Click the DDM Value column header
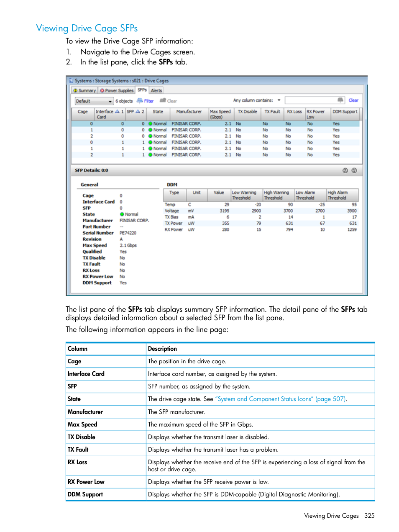This screenshot has height=532, width=399. click(x=219, y=195)
